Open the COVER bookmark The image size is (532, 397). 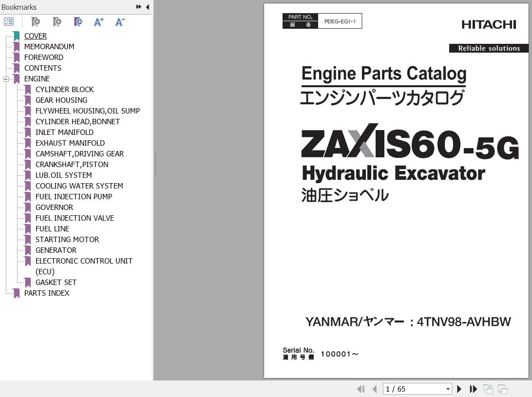click(x=35, y=36)
